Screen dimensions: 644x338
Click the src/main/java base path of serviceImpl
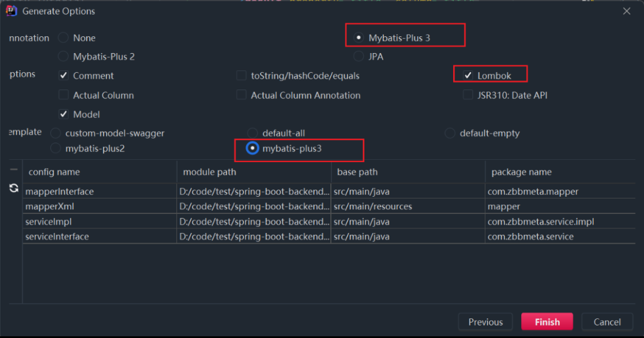click(x=408, y=221)
